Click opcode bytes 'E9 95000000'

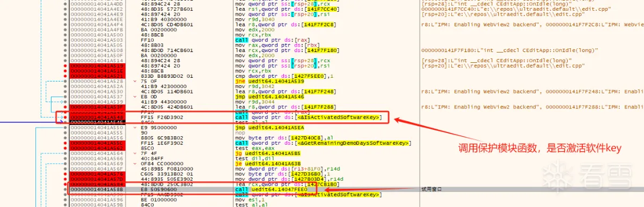click(x=158, y=127)
